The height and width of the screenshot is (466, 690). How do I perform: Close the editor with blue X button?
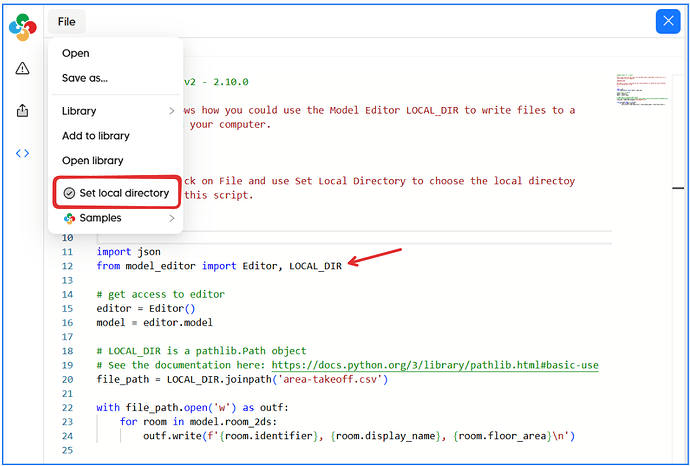(x=667, y=22)
